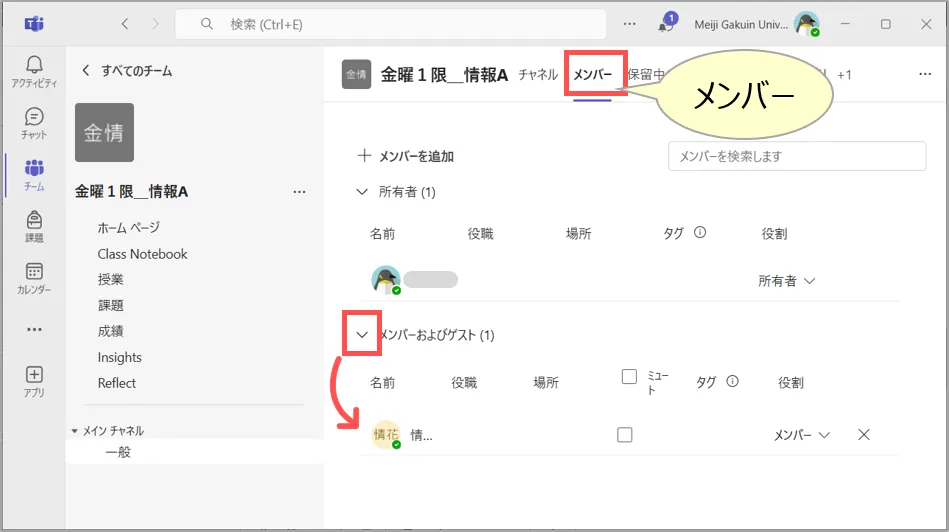This screenshot has width=949, height=532.
Task: Open the Apps plus icon
Action: (34, 381)
